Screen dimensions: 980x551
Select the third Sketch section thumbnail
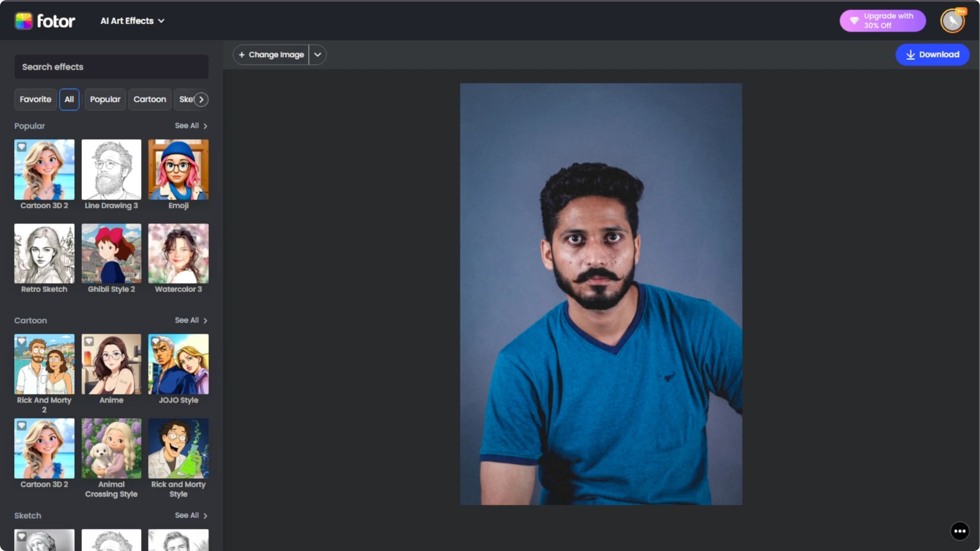click(x=178, y=540)
